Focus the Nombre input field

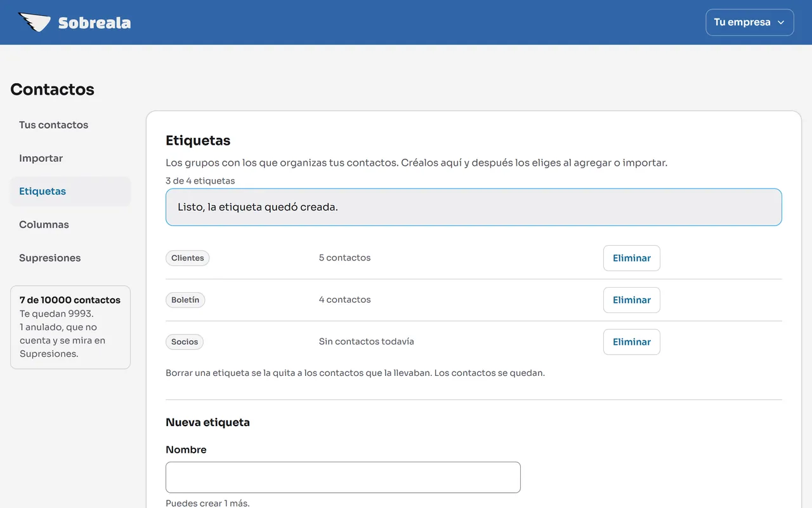[x=343, y=478]
